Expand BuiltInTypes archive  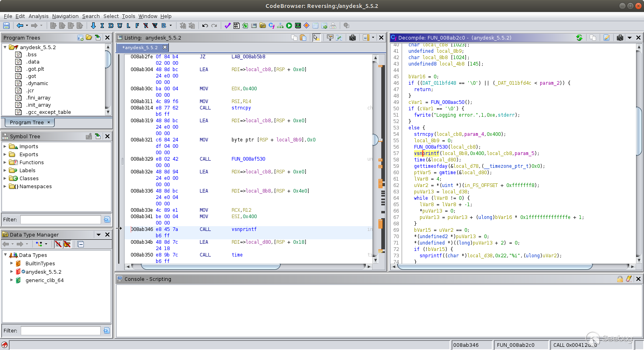coord(12,264)
